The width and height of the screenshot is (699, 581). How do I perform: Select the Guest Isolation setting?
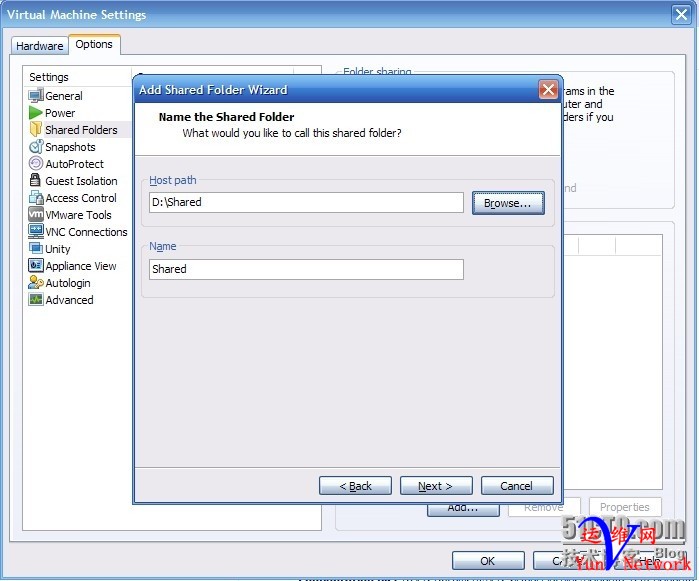[81, 181]
